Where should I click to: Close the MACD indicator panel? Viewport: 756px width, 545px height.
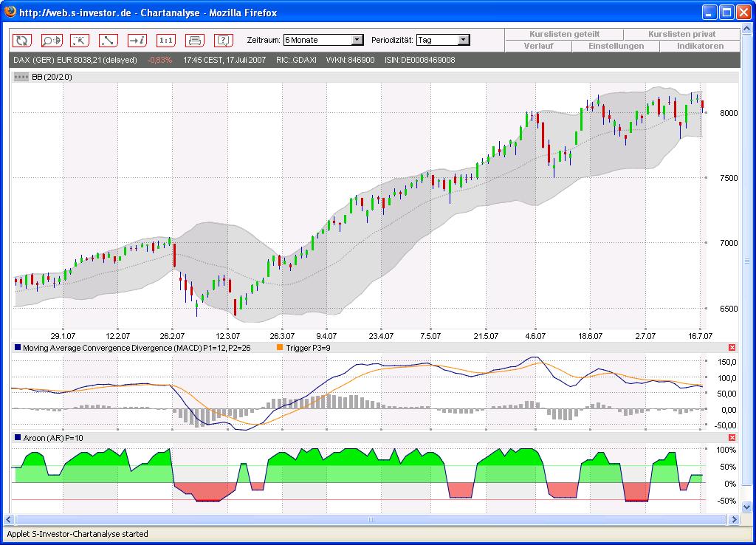pyautogui.click(x=732, y=348)
